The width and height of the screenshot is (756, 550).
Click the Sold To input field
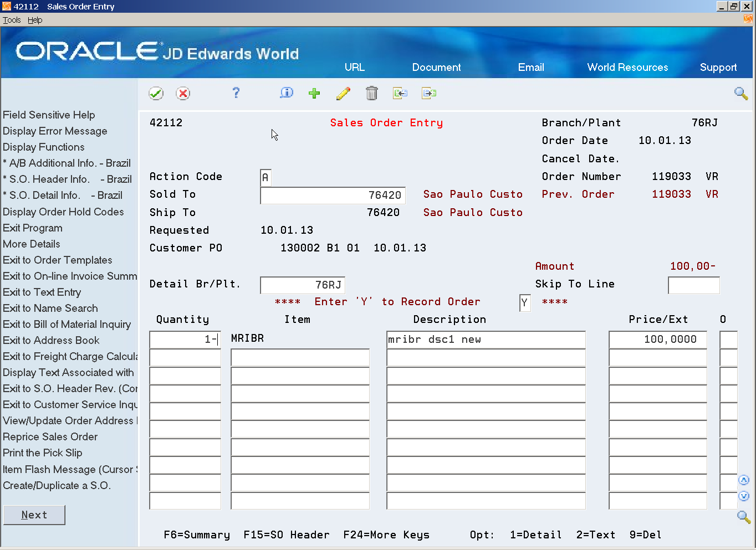coord(333,195)
